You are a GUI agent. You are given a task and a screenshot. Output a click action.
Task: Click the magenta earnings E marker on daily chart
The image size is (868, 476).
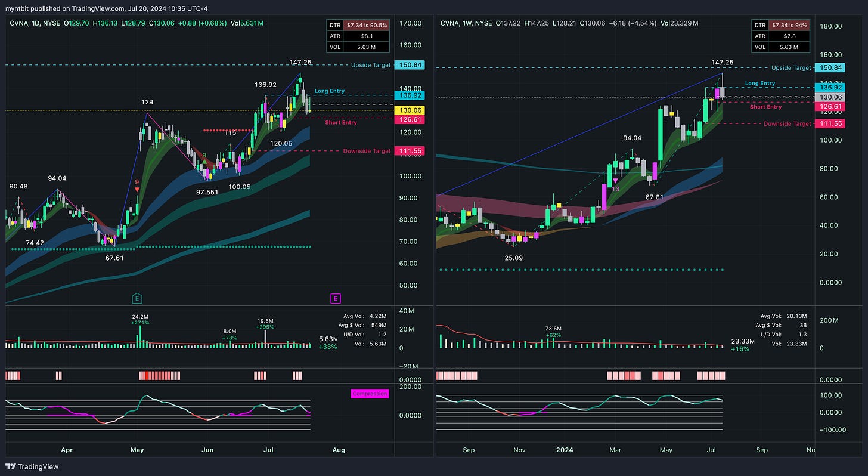click(336, 298)
